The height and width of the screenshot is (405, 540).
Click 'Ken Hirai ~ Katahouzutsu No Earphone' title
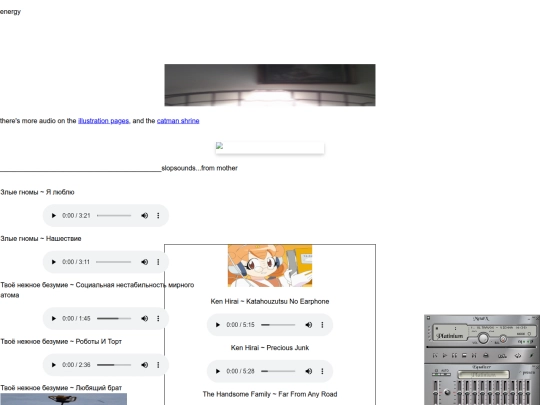click(x=270, y=302)
